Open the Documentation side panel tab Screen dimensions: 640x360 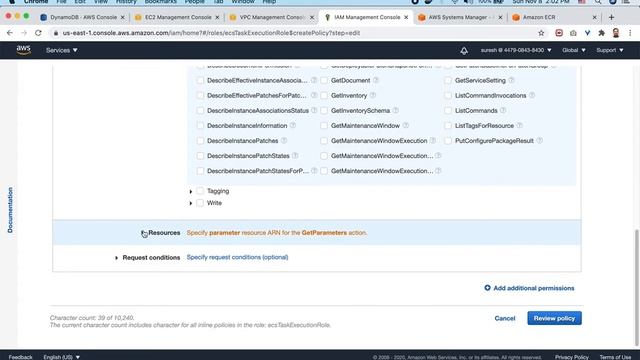pos(10,210)
